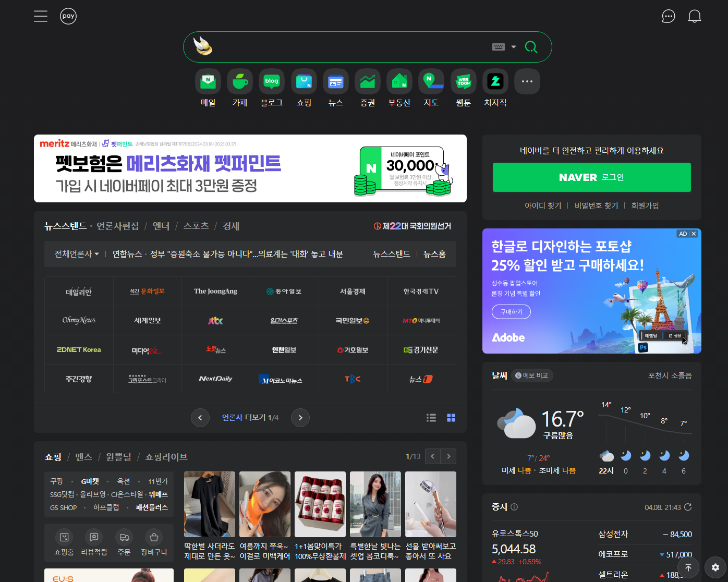Open the virtual keyboard icon
This screenshot has height=582, width=728.
coord(499,47)
